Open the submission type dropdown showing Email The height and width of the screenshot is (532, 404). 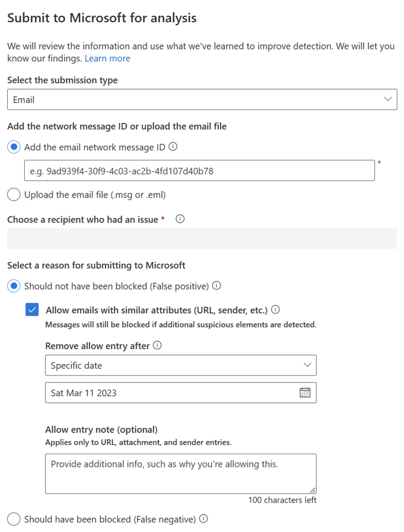point(202,99)
